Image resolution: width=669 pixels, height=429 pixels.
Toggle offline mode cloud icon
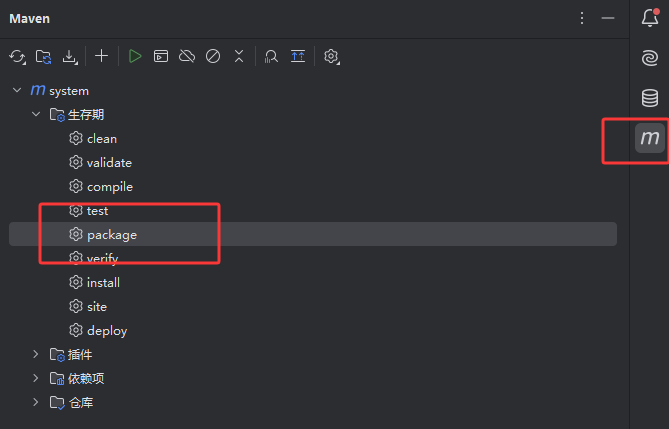click(x=187, y=56)
